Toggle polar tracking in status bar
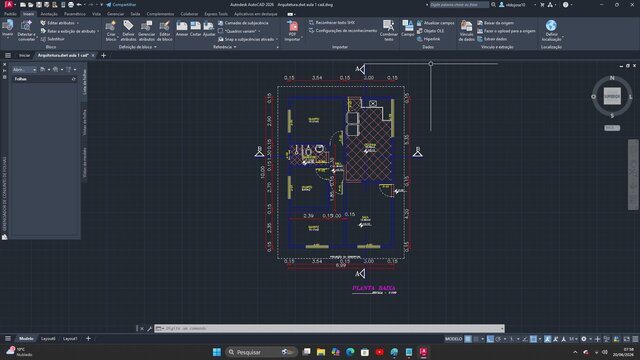The width and height of the screenshot is (640, 360). click(498, 339)
